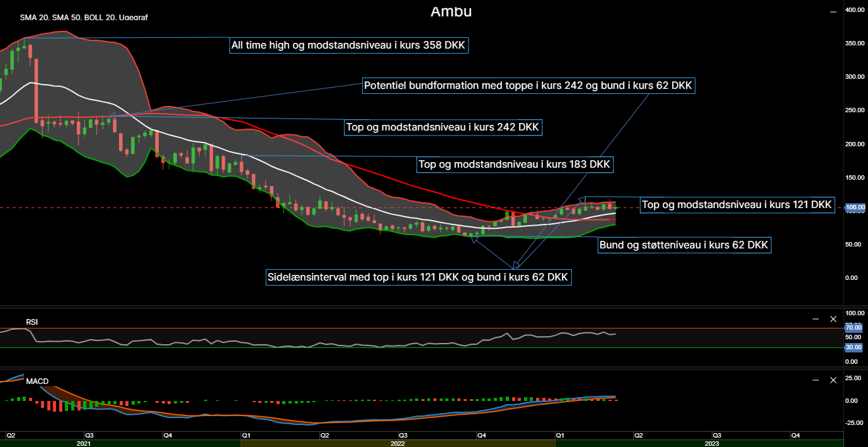Select the 'Potentiel bundformation' annotation box
The image size is (868, 447).
click(528, 86)
